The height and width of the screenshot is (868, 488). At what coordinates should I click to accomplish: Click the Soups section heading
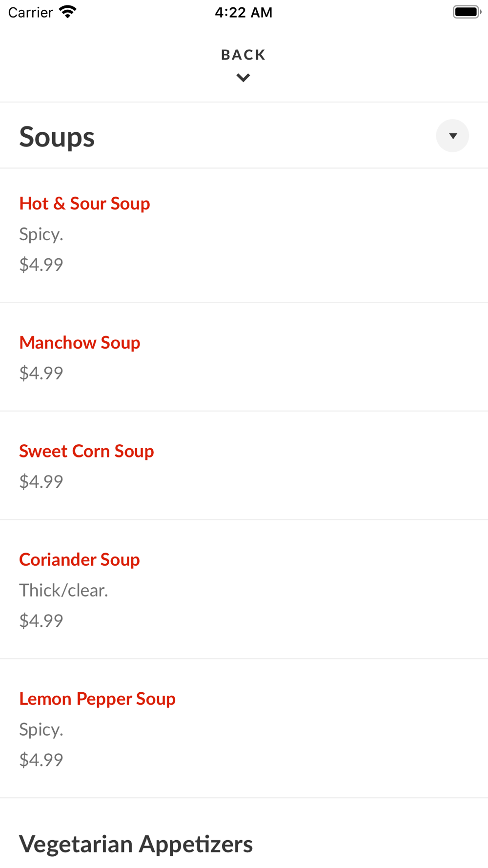coord(57,137)
